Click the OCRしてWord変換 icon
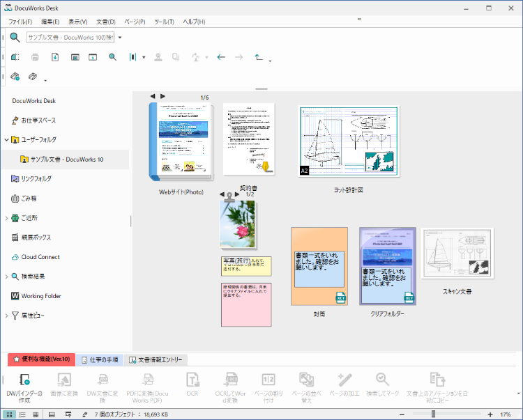 (x=231, y=380)
